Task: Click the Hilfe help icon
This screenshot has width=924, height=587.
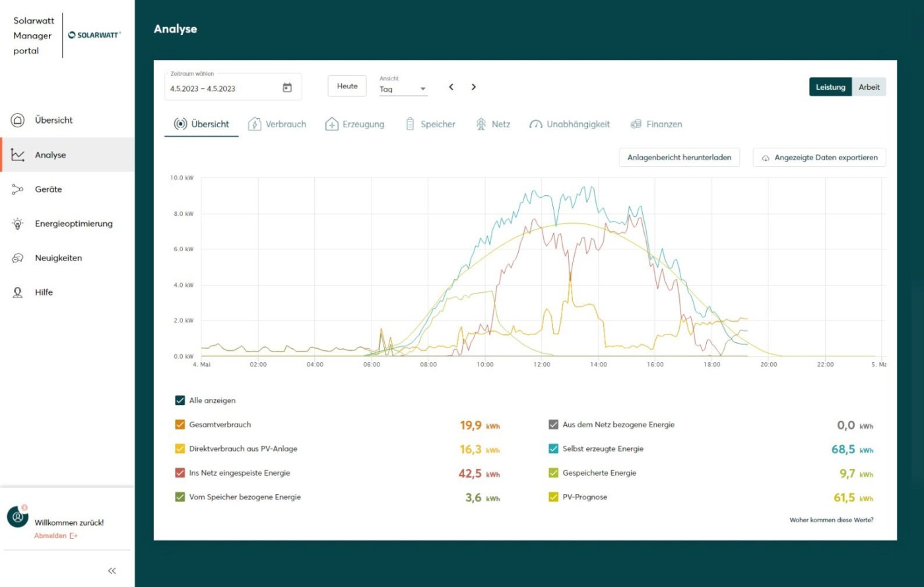Action: [18, 292]
